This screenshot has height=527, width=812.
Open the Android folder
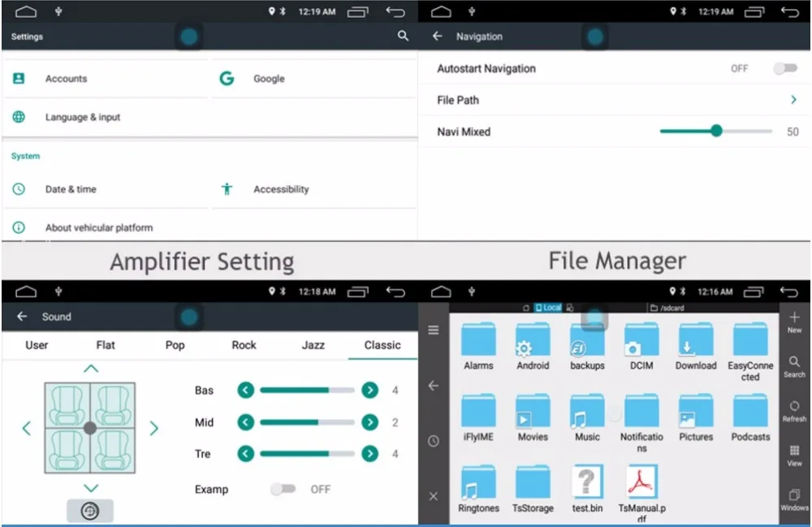(533, 346)
